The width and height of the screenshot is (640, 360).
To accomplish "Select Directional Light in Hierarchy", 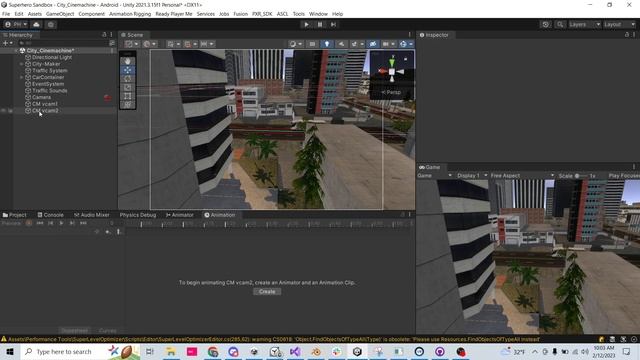I will [x=52, y=58].
